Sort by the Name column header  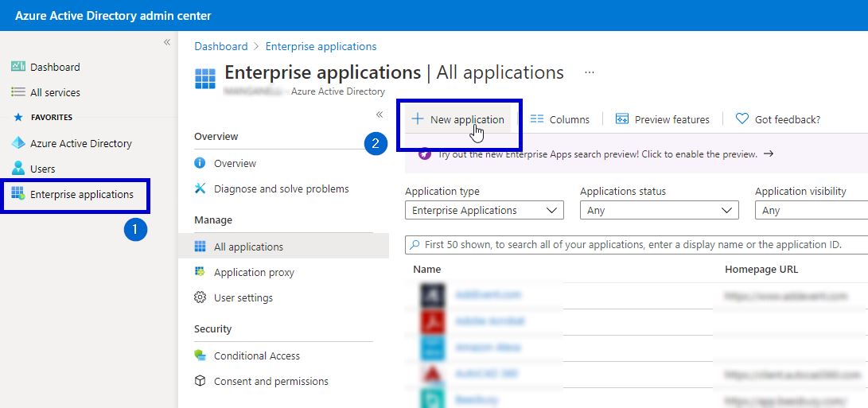(x=426, y=270)
